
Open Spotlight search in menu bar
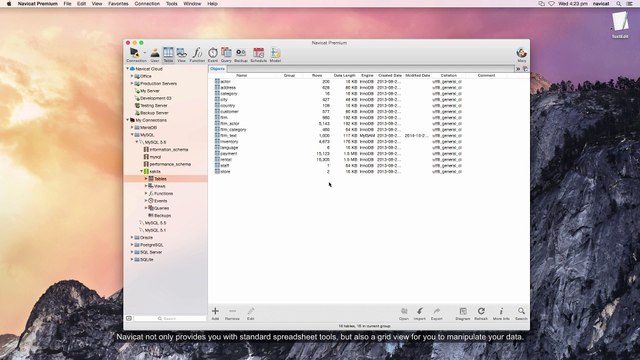pos(619,4)
